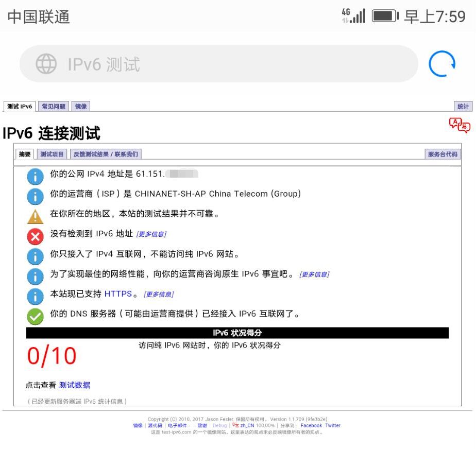
Task: Click yellow warning triangle icon
Action: coord(35,217)
